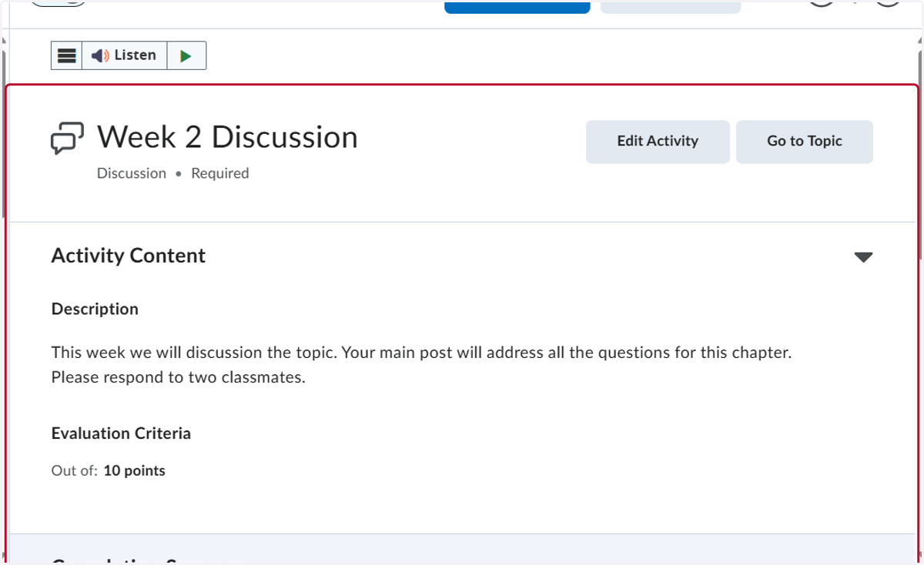Open the Go to Topic button

pos(804,142)
